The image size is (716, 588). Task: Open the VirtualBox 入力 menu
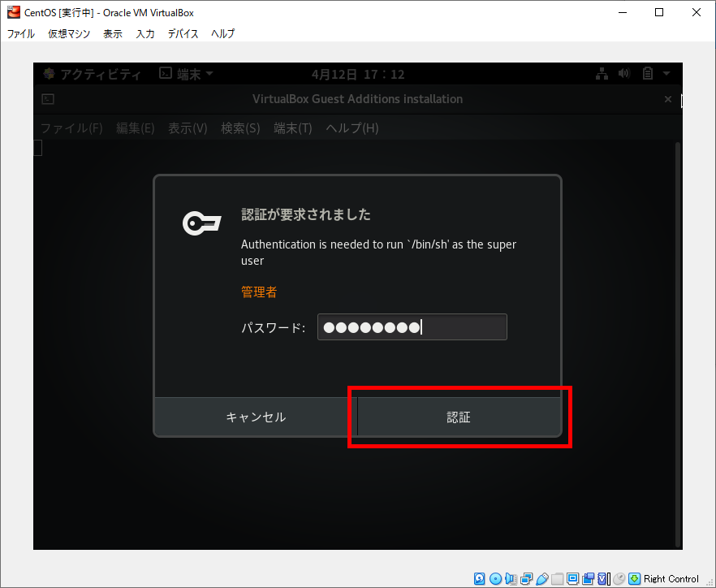[x=145, y=34]
